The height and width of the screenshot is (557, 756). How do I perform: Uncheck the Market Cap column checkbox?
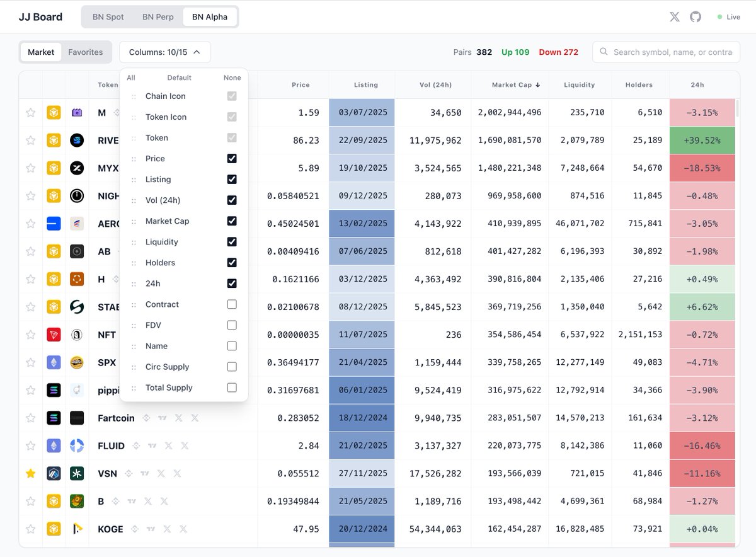(232, 221)
